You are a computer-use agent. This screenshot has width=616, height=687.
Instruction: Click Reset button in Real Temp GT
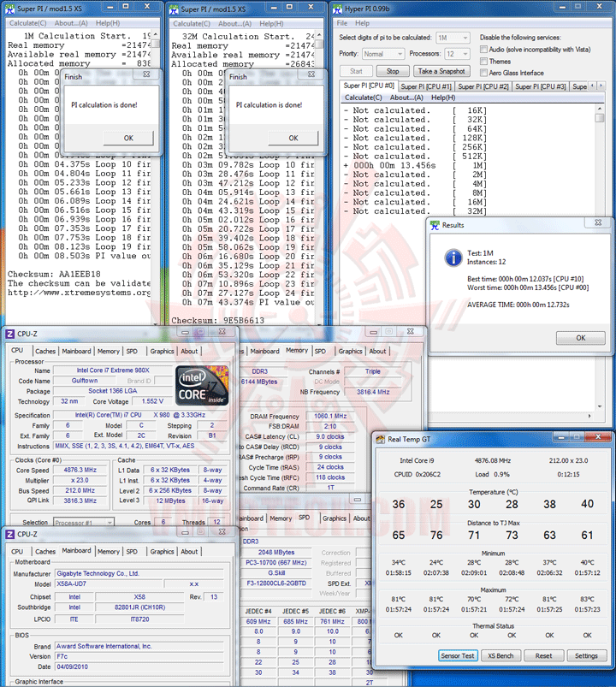(543, 656)
